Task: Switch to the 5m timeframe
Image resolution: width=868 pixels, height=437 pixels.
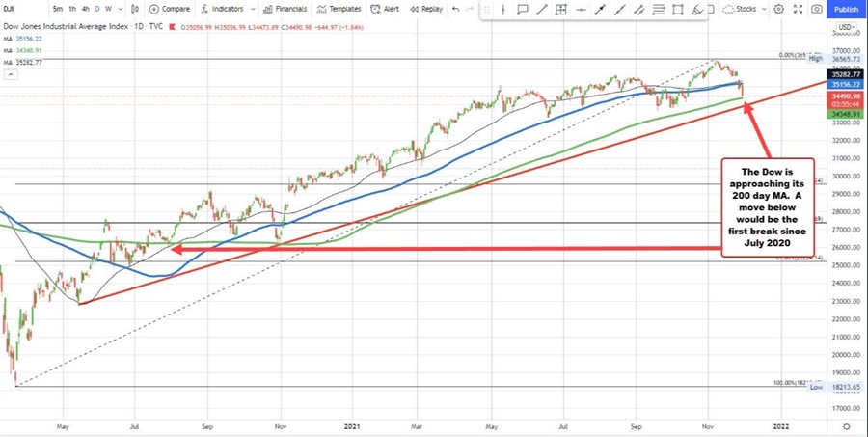Action: click(x=58, y=9)
